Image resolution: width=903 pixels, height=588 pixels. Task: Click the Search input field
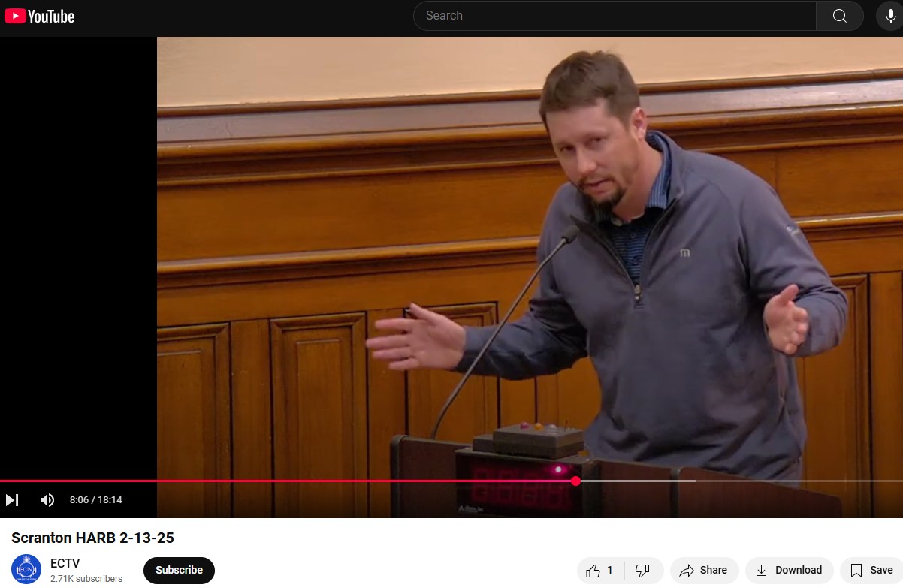coord(615,16)
